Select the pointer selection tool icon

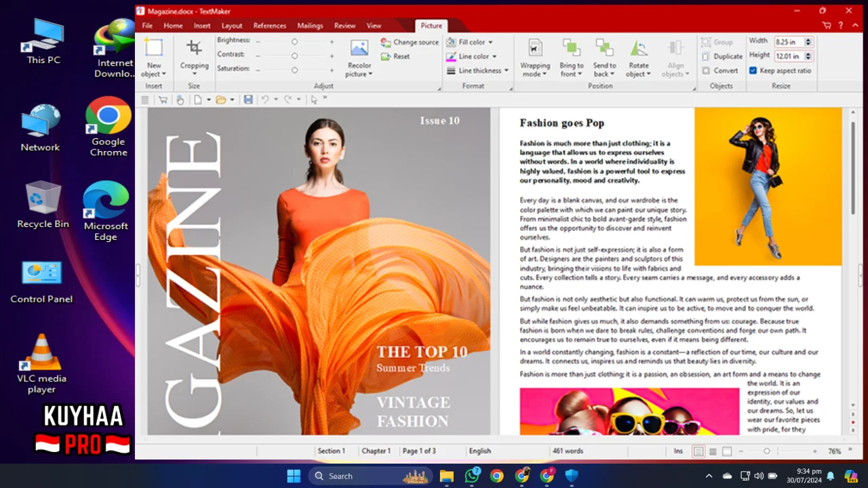coord(313,100)
